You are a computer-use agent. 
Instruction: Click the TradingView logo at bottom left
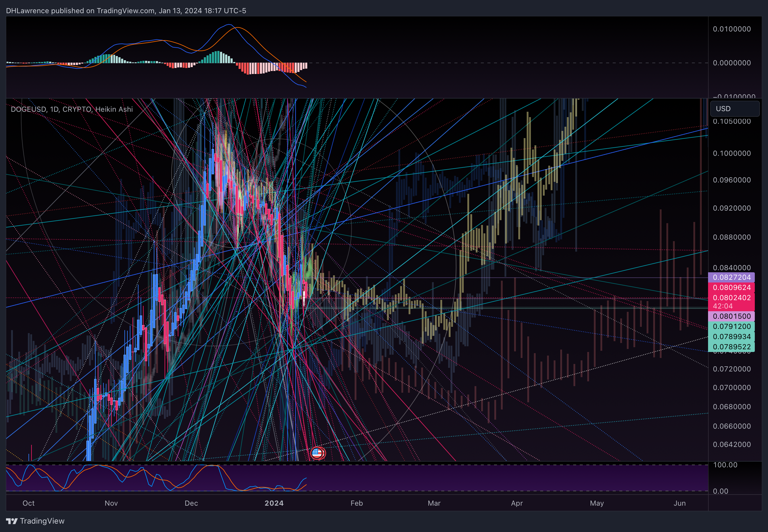click(35, 521)
